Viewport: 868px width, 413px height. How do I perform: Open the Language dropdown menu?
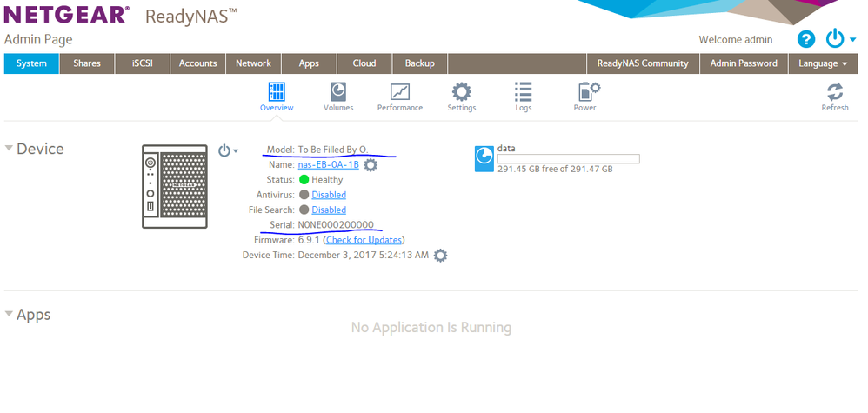click(823, 63)
